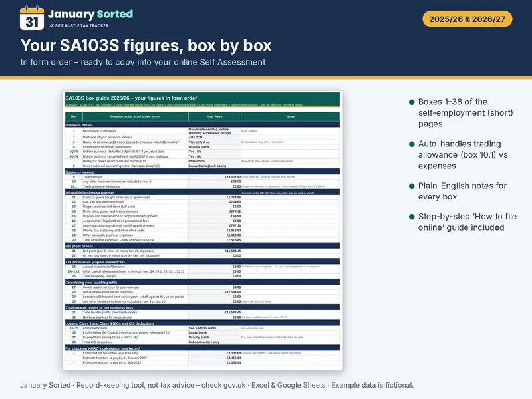The image size is (532, 399).
Task: Select the 'Trading income allowance' row
Action: click(x=202, y=186)
